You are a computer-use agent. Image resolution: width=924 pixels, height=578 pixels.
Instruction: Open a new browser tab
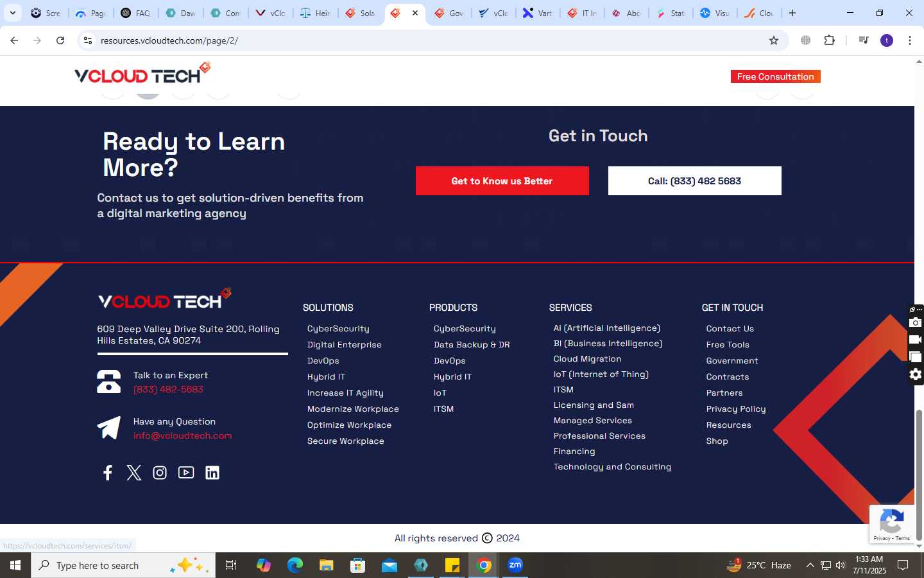tap(792, 13)
